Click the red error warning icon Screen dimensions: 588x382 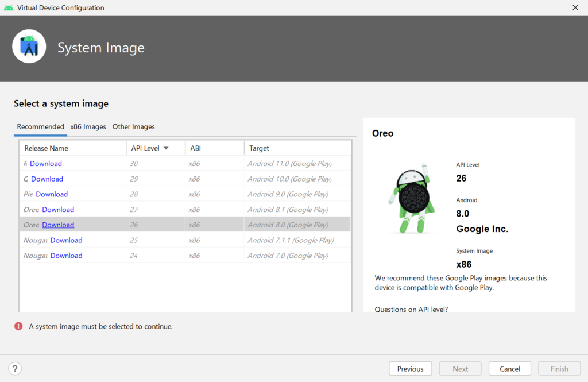(x=18, y=326)
